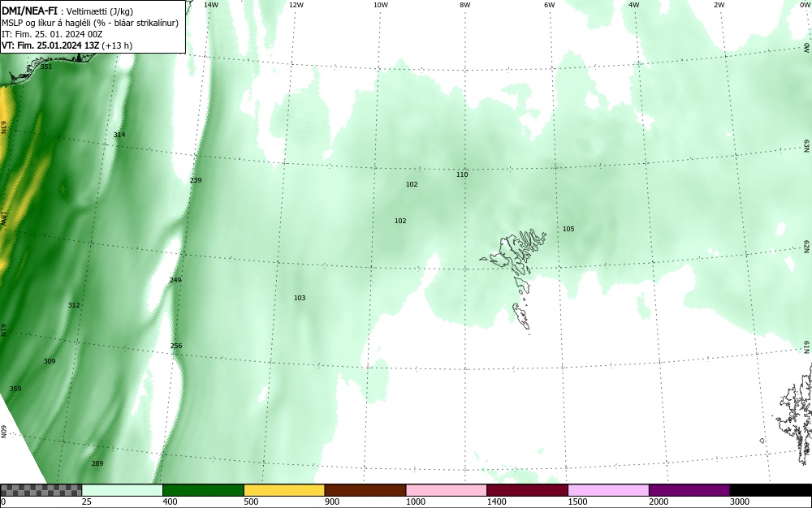Screen dimensions: 812x508
Task: Click the 14W longitude label
Action: [211, 5]
